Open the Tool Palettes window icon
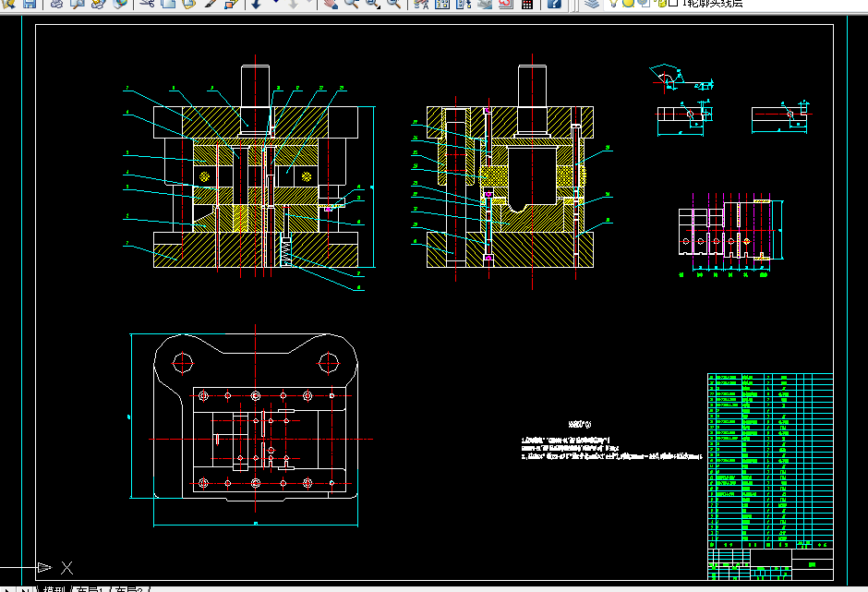This screenshot has height=592, width=868. pyautogui.click(x=464, y=4)
